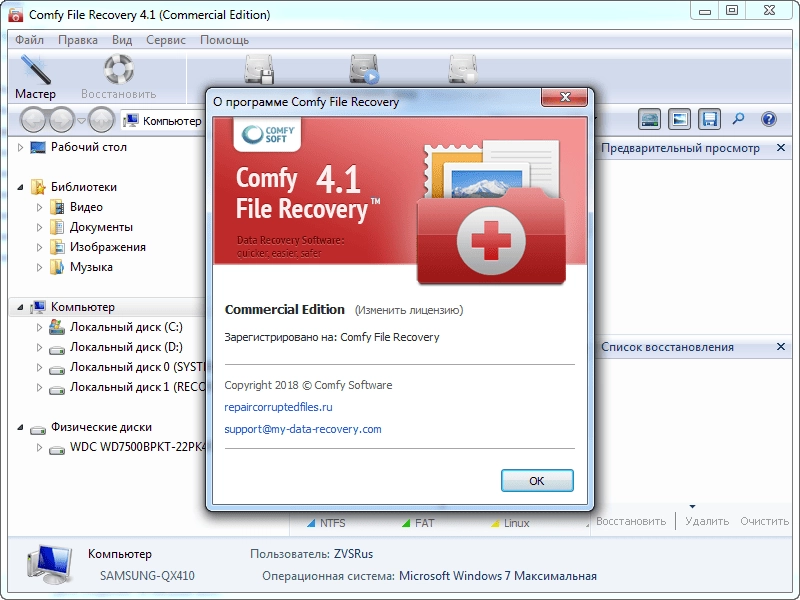Image resolution: width=800 pixels, height=600 pixels.
Task: Select the Библиотеки star folder icon
Action: pyautogui.click(x=38, y=187)
